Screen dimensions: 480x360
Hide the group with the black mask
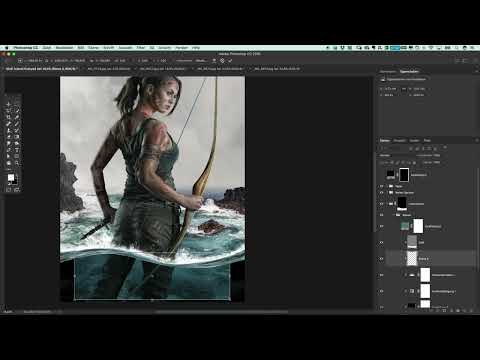coord(382,204)
